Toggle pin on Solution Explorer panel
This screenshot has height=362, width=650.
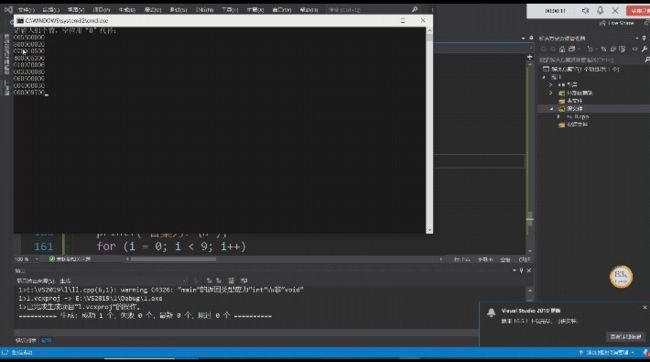(644, 38)
